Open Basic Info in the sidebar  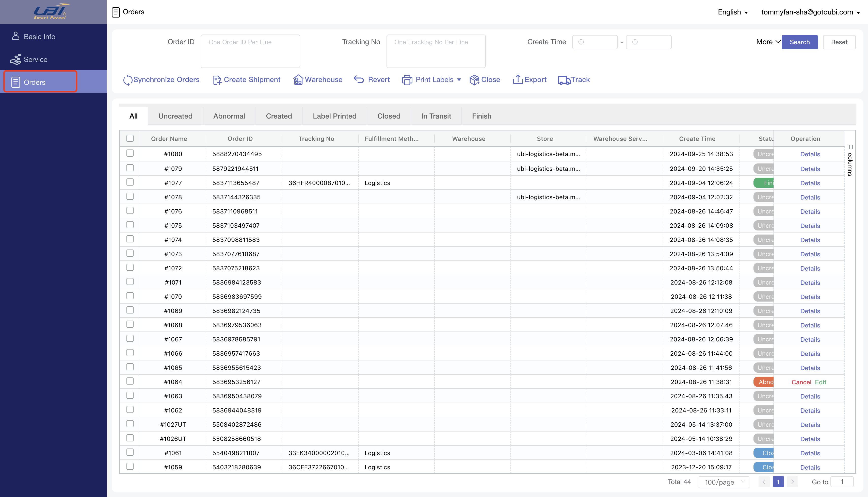pos(53,36)
